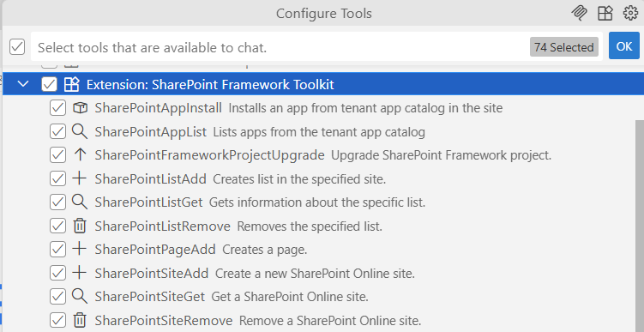Open the settings gear in the title bar
Viewport: 644px width, 332px height.
[x=630, y=13]
